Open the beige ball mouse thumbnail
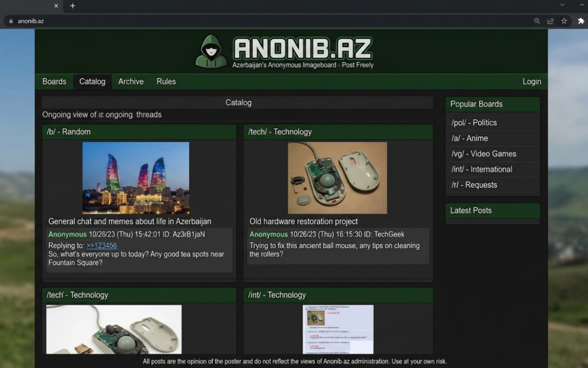The height and width of the screenshot is (368, 588). pyautogui.click(x=337, y=178)
